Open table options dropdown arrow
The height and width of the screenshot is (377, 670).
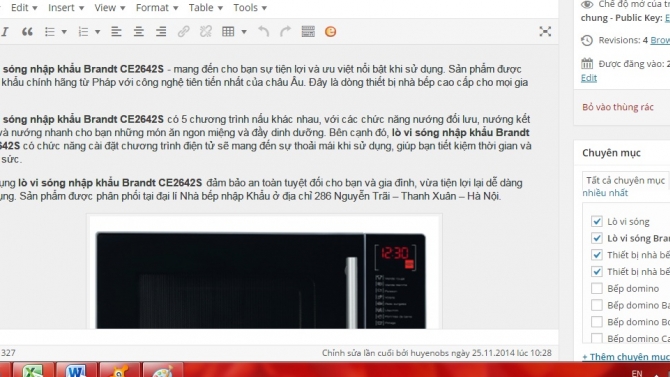[244, 32]
